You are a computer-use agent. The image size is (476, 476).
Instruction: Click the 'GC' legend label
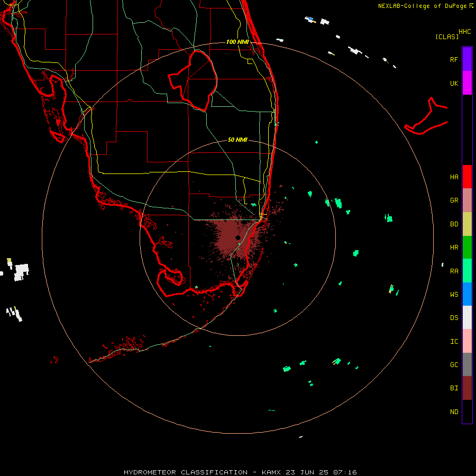pyautogui.click(x=454, y=364)
